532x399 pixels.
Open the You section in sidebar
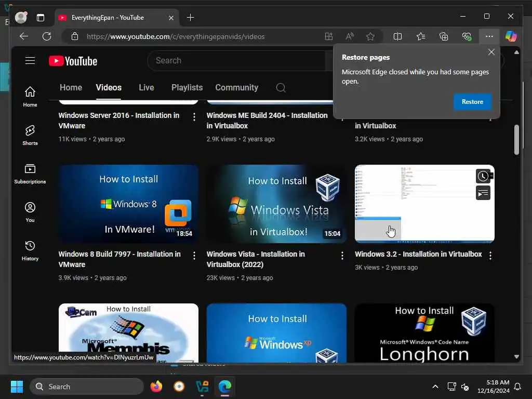point(30,212)
